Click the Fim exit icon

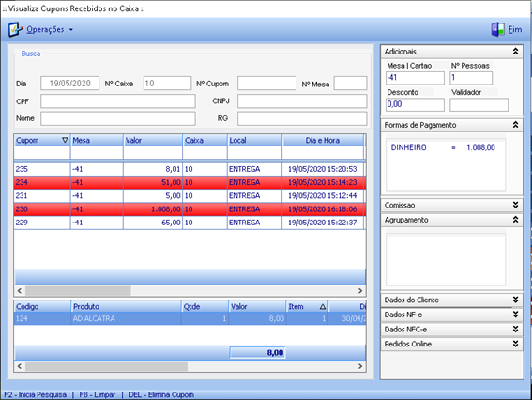tap(497, 29)
